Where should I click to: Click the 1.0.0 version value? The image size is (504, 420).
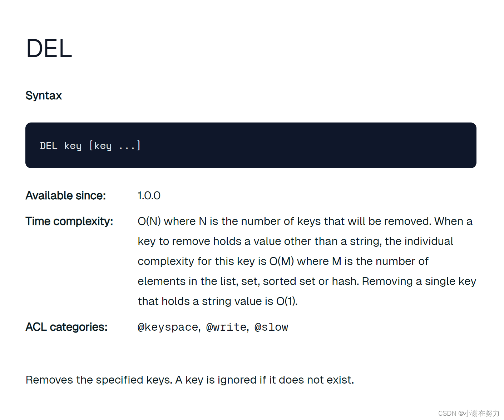click(x=149, y=195)
